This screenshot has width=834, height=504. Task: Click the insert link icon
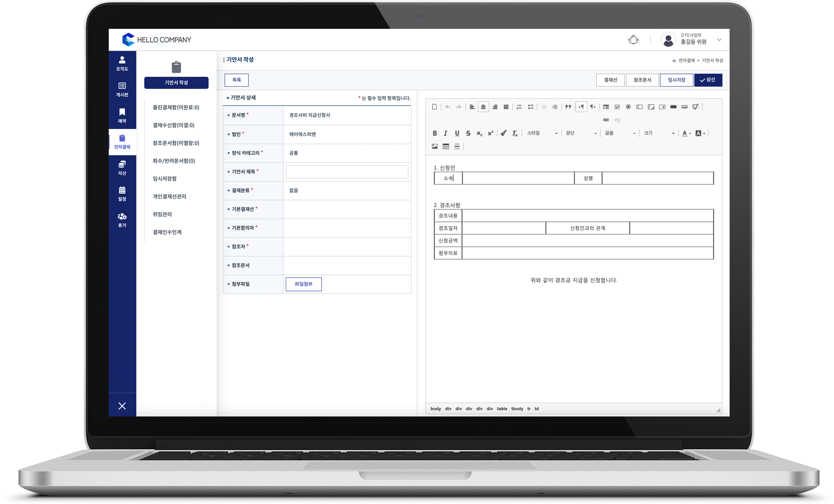click(606, 120)
